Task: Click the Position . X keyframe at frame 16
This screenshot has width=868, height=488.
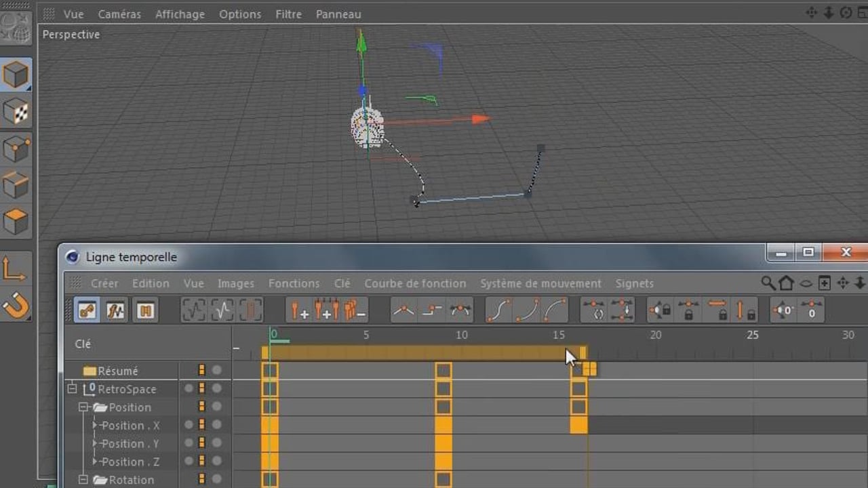Action: coord(578,425)
